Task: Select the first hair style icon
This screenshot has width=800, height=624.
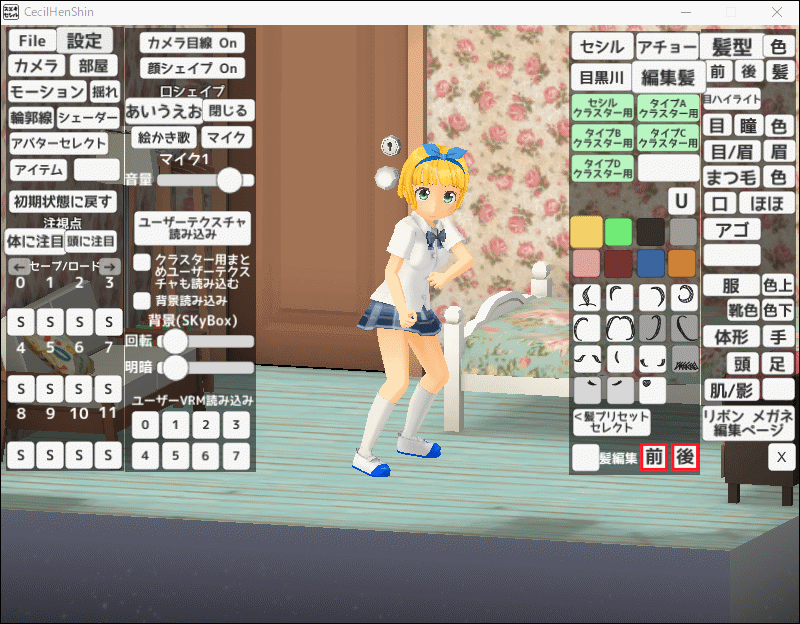Action: pos(589,296)
